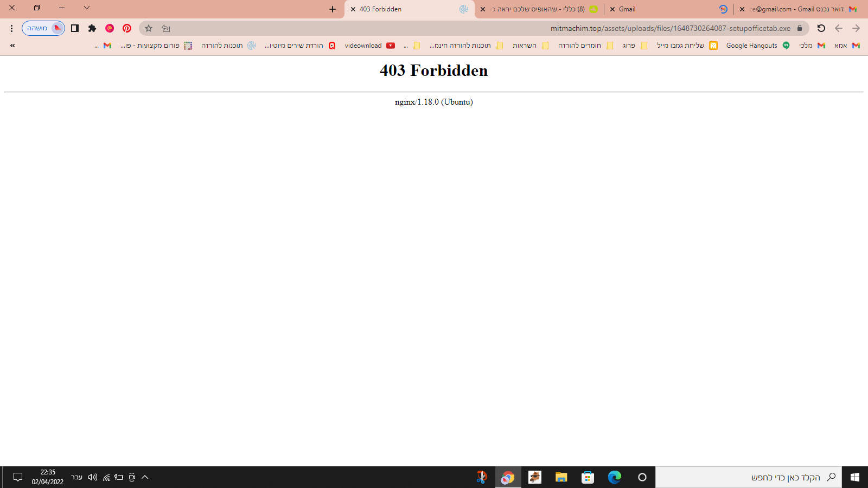Open the Chrome three-dot menu
The width and height of the screenshot is (868, 488).
tap(11, 28)
